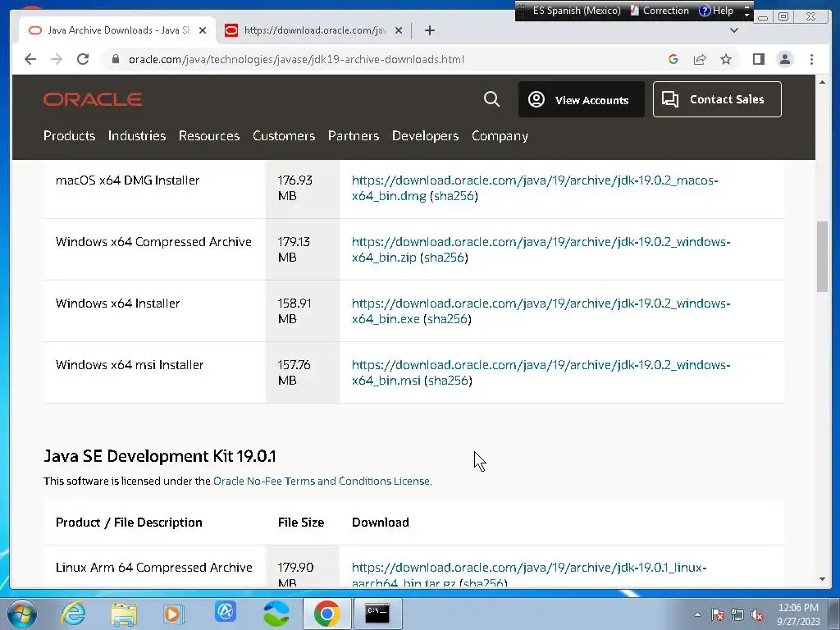Download the macOS x64 DMG link

535,188
